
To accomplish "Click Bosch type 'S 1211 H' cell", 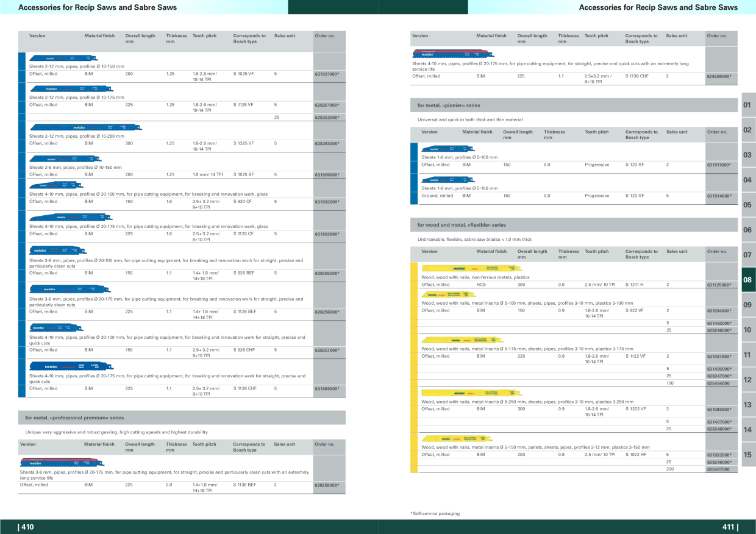I will [635, 284].
